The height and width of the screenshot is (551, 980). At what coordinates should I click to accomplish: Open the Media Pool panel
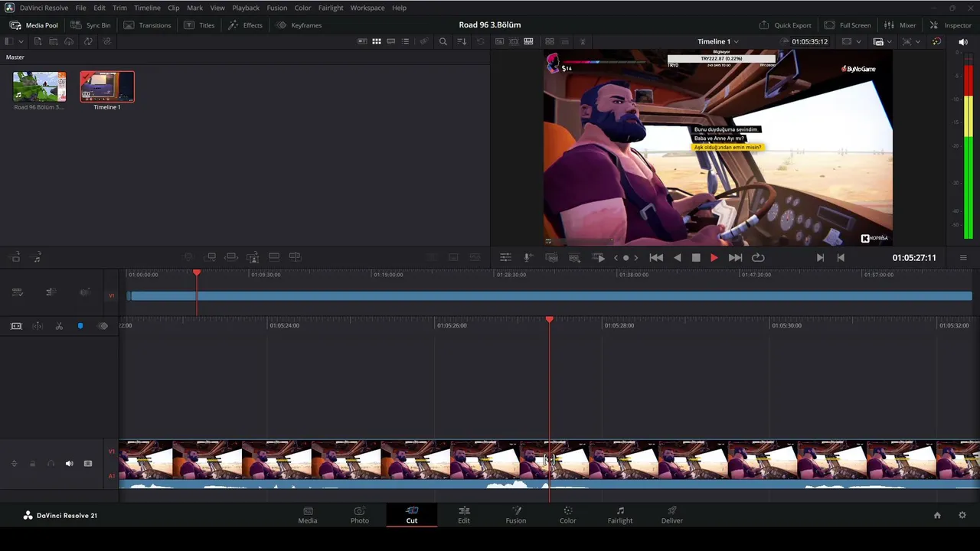click(34, 25)
